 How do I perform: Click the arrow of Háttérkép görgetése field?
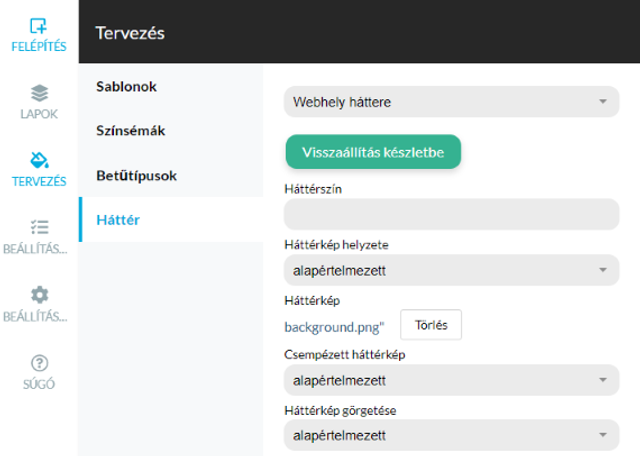(603, 435)
